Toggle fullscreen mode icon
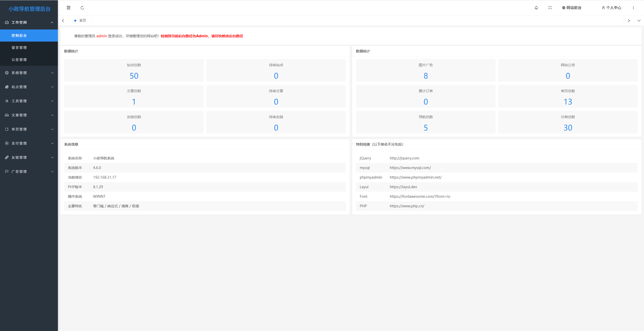644x331 pixels. pos(550,8)
